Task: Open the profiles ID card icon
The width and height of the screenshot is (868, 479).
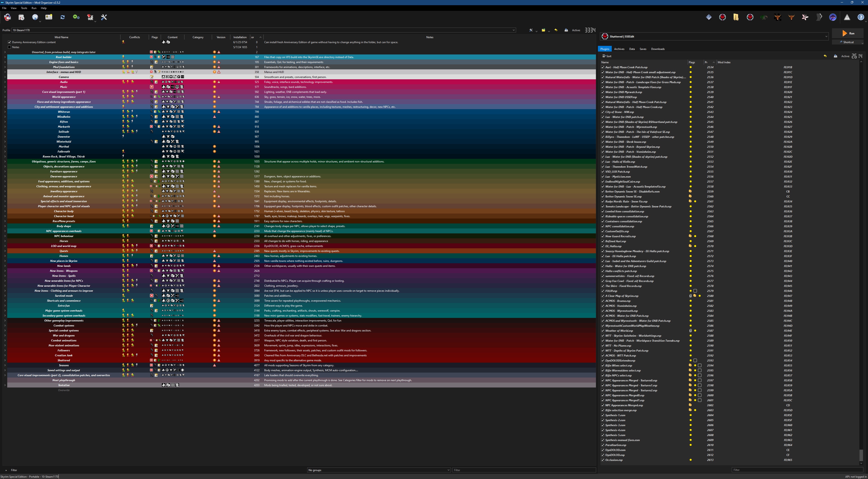Action: (x=49, y=17)
